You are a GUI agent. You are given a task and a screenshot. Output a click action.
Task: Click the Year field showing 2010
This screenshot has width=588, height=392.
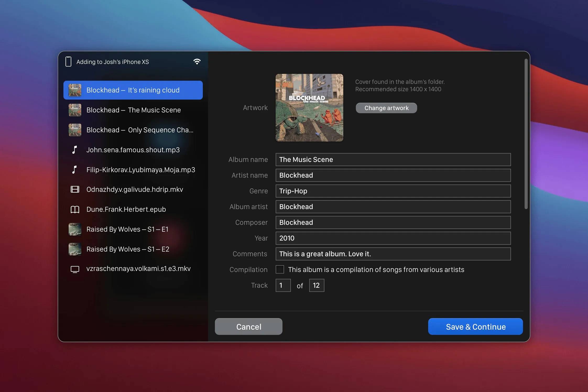pyautogui.click(x=393, y=238)
